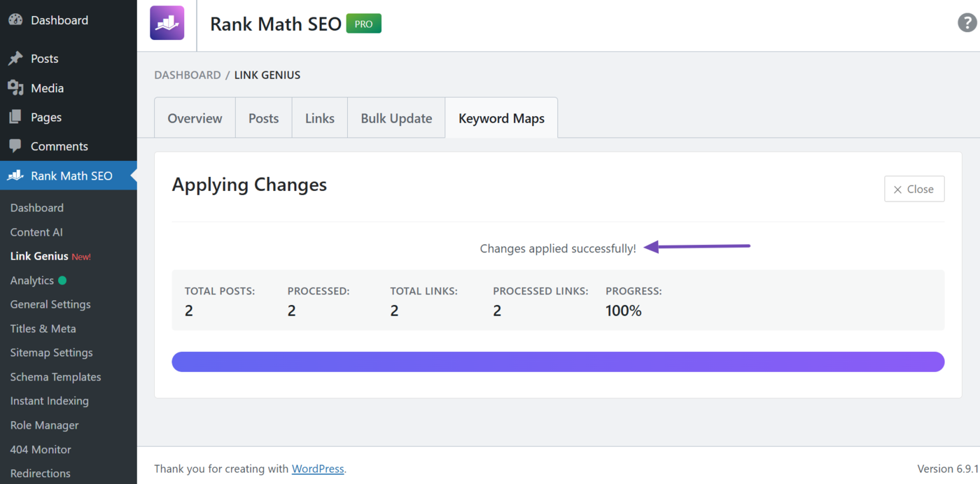Click the Rank Math SEO sidebar icon

pyautogui.click(x=15, y=176)
